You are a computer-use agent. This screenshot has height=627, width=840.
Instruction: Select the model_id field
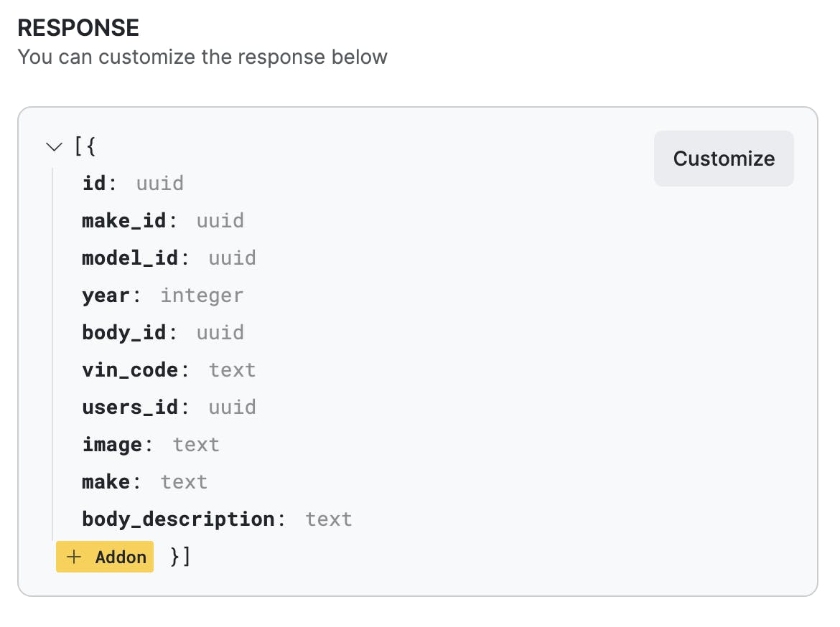[130, 258]
